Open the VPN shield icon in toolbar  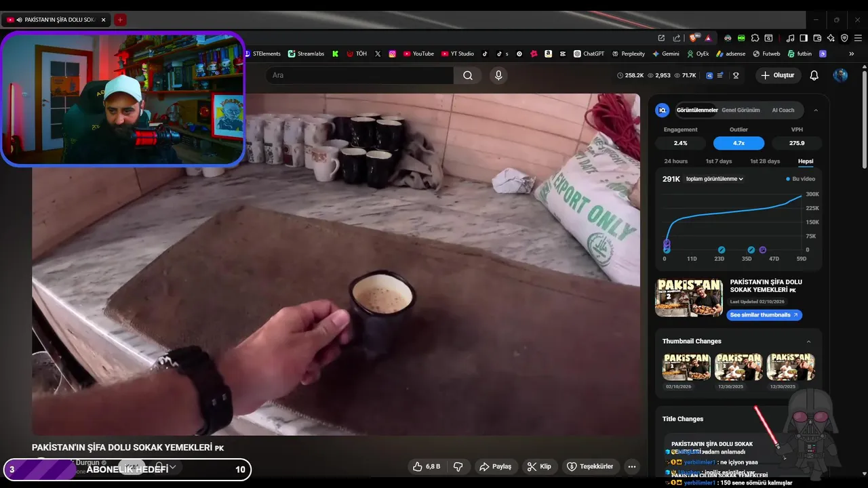point(844,38)
